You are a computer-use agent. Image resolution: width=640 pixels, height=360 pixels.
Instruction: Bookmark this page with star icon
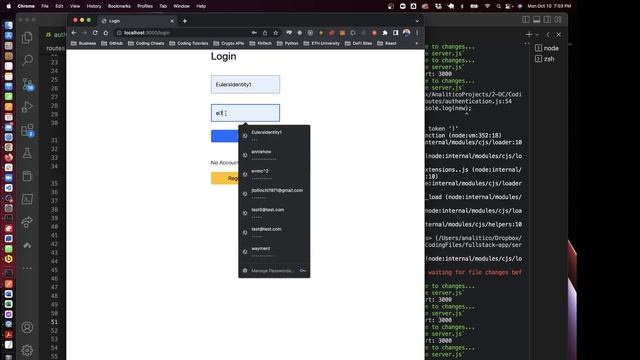point(276,33)
